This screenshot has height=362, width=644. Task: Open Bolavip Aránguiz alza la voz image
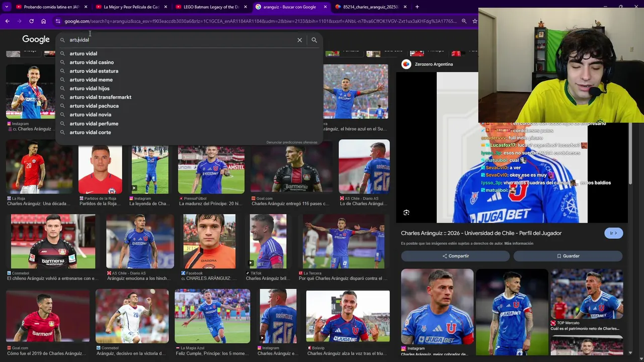coord(348,316)
